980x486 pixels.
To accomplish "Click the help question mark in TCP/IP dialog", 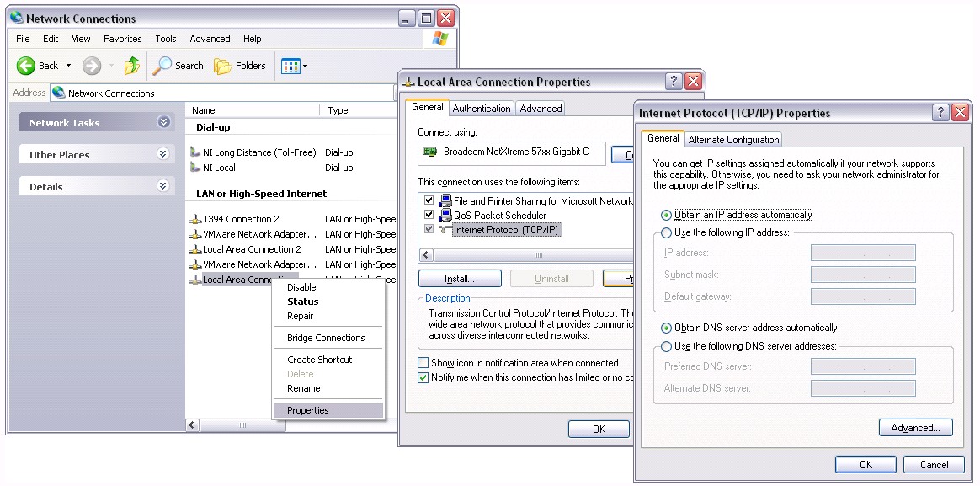I will click(x=940, y=113).
